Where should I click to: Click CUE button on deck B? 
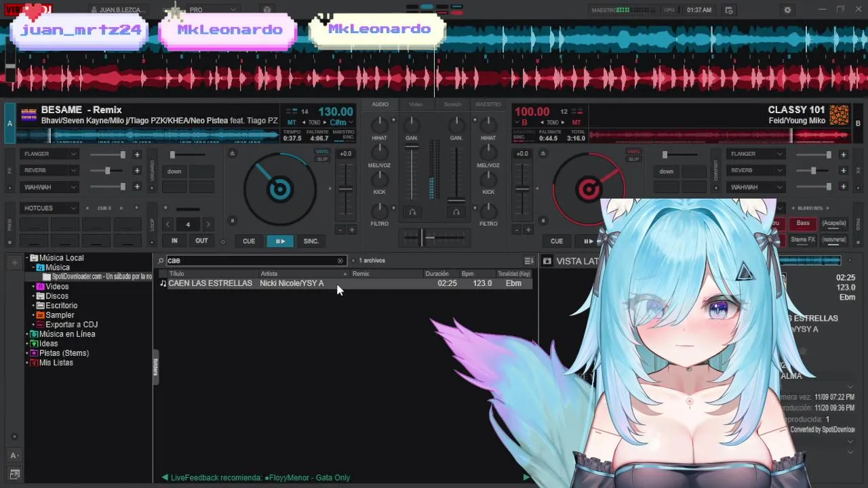[557, 241]
